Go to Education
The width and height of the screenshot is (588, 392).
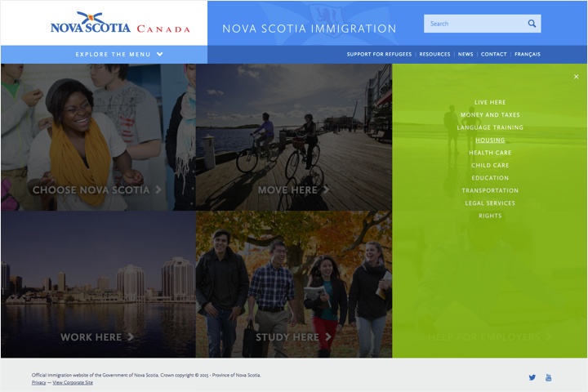pyautogui.click(x=490, y=178)
